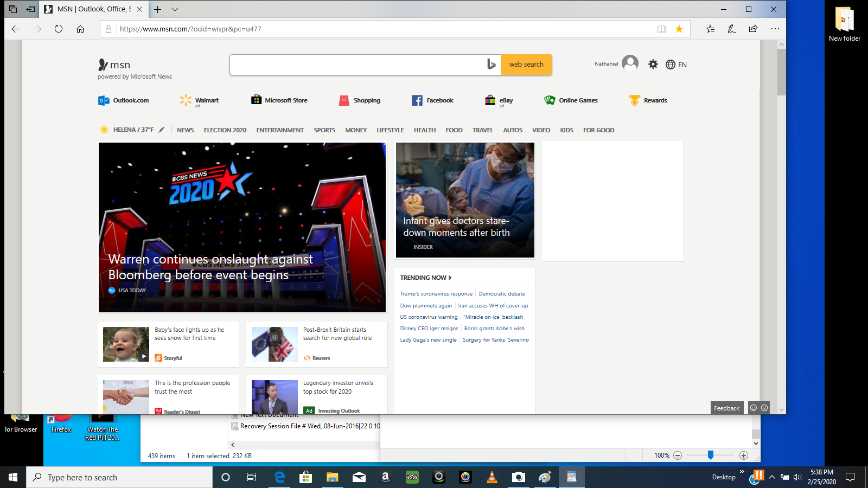Go back to the previous page
This screenshot has width=868, height=488.
click(16, 29)
